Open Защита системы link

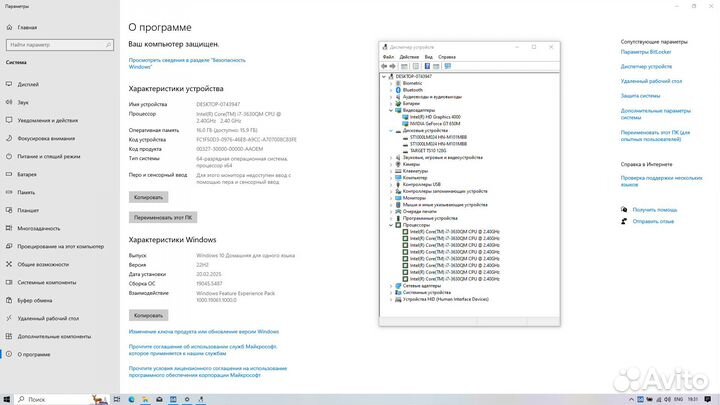[x=640, y=96]
